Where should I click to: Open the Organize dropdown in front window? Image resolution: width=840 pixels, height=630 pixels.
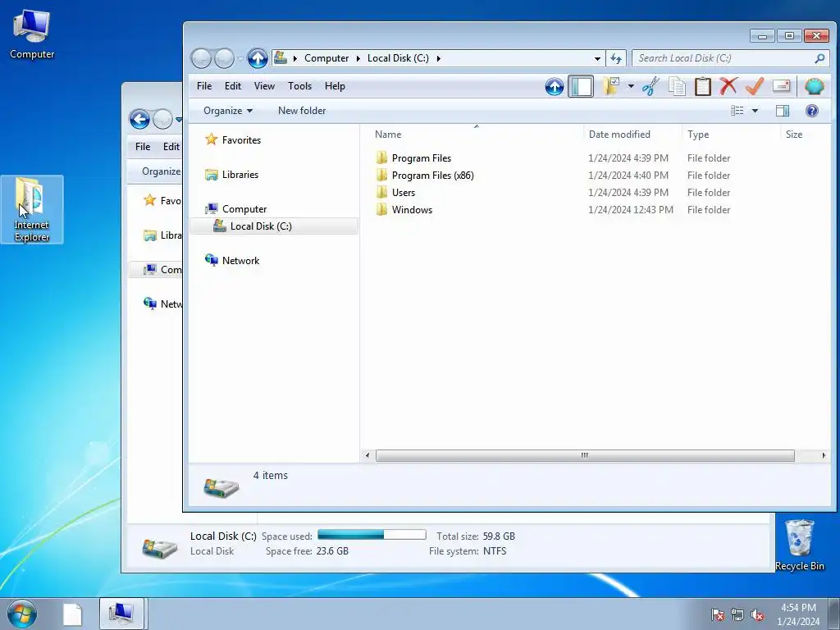tap(228, 111)
